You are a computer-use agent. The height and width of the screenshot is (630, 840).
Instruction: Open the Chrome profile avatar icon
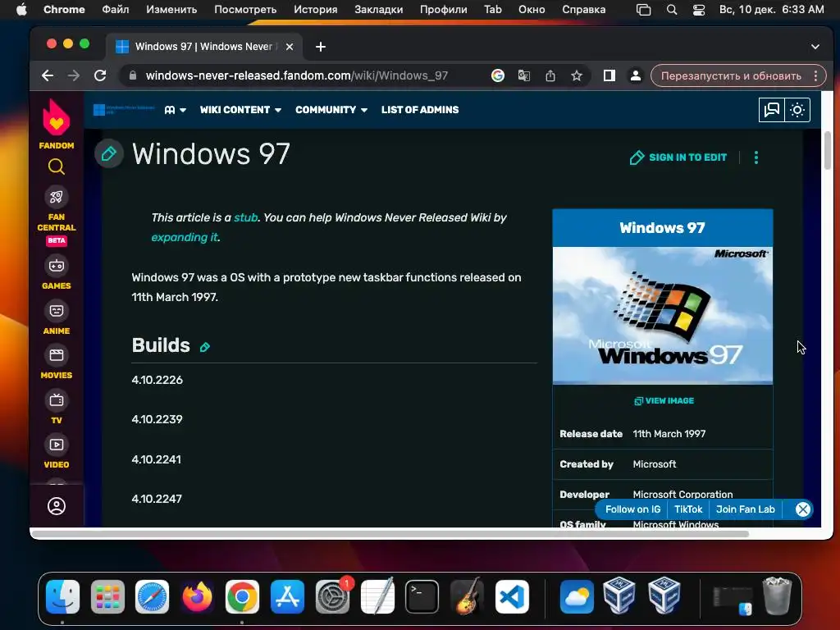coord(636,75)
